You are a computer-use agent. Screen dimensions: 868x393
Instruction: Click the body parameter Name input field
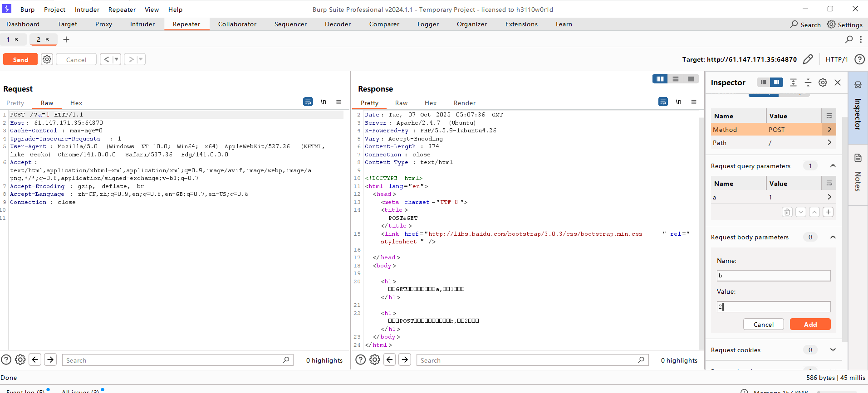coord(773,276)
